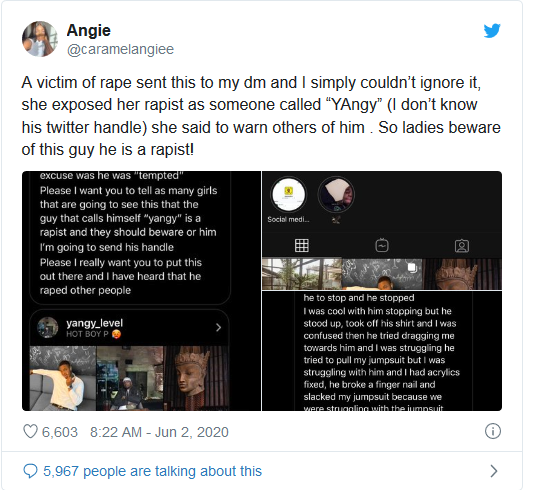Screen dimensions: 550x490
Task: Open the bottom-right story text screenshot
Action: pos(382,351)
